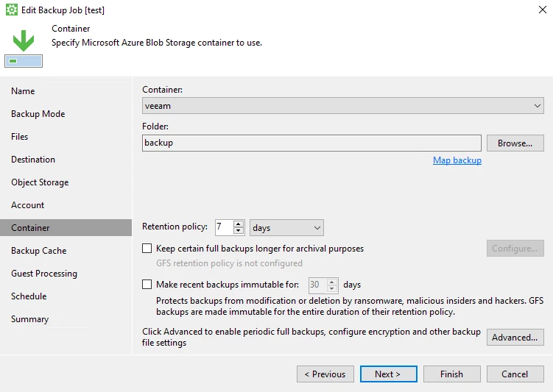This screenshot has height=392, width=553.
Task: Click the green gear icon in title bar
Action: (x=11, y=10)
